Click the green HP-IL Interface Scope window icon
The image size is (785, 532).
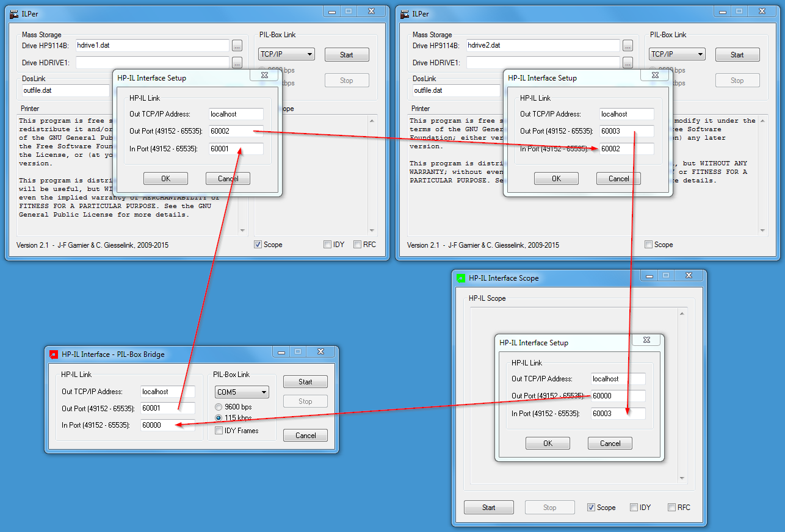coord(460,278)
